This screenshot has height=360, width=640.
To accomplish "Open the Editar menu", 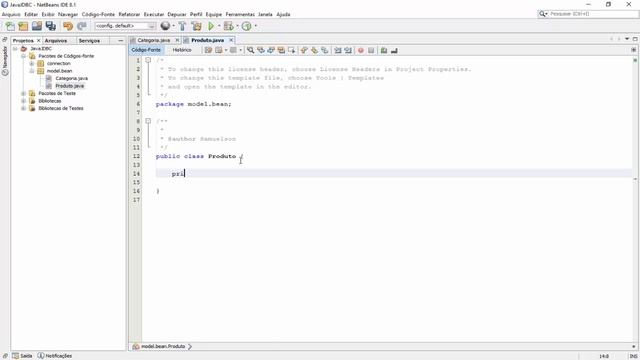I will point(31,14).
